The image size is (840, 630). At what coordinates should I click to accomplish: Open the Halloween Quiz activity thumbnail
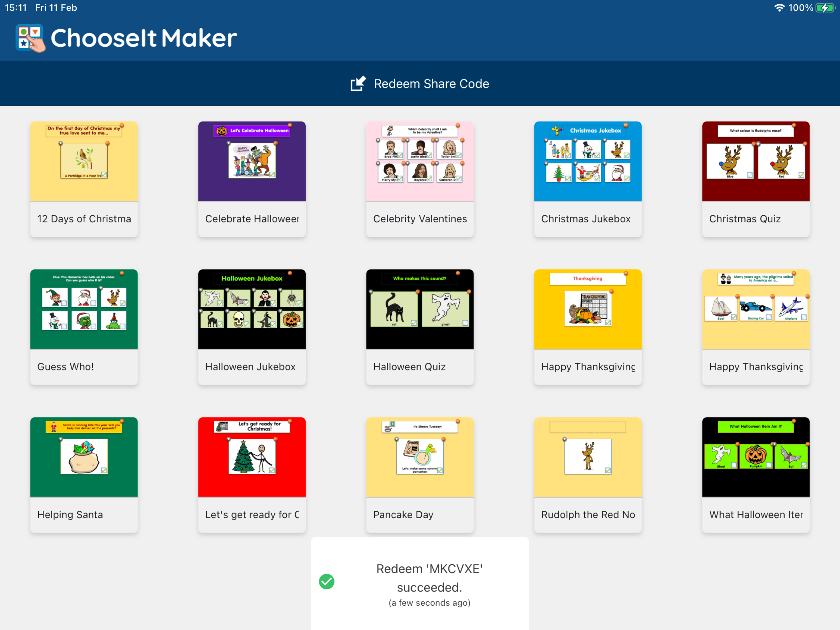[x=420, y=309]
